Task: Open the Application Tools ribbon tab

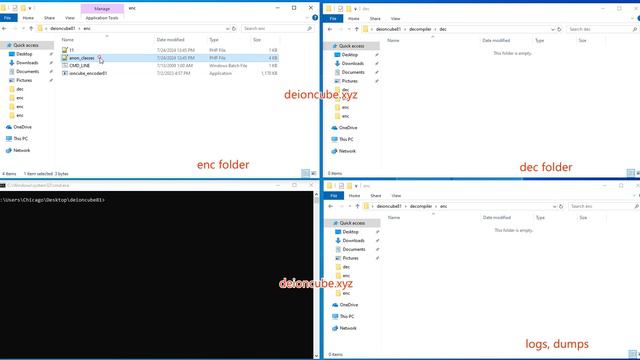Action: (102, 18)
